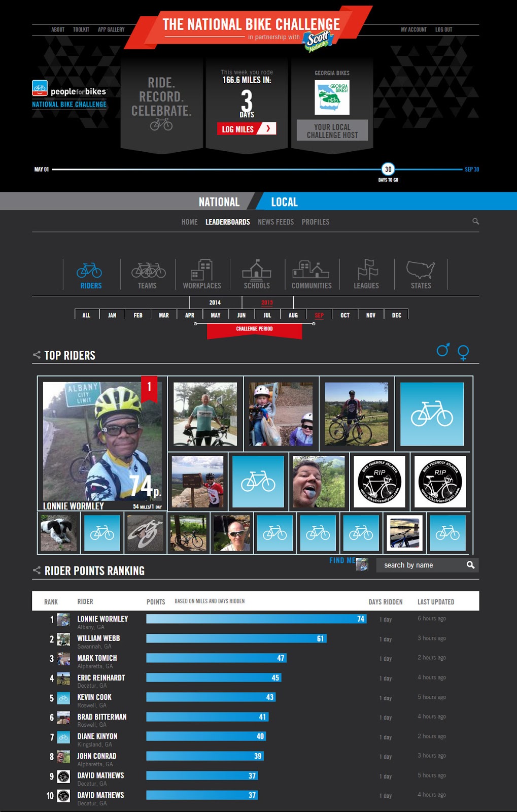The image size is (517, 812).
Task: Click the Days Ridden column header
Action: tap(386, 601)
